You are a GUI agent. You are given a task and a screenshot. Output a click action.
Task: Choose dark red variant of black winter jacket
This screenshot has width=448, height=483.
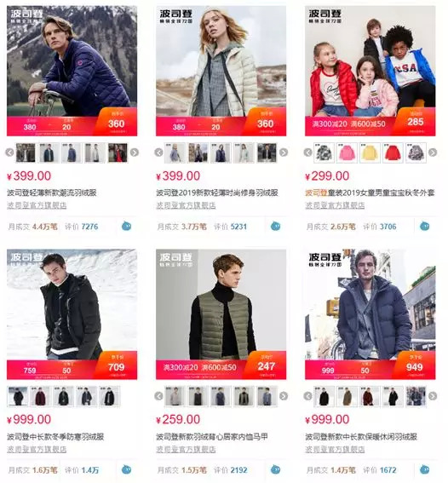click(40, 396)
